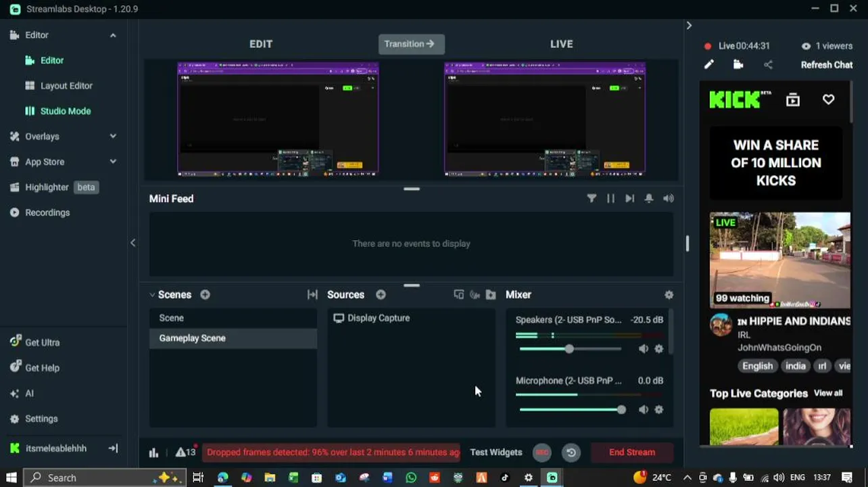Pause the Mini Feed alert queue

click(x=610, y=198)
